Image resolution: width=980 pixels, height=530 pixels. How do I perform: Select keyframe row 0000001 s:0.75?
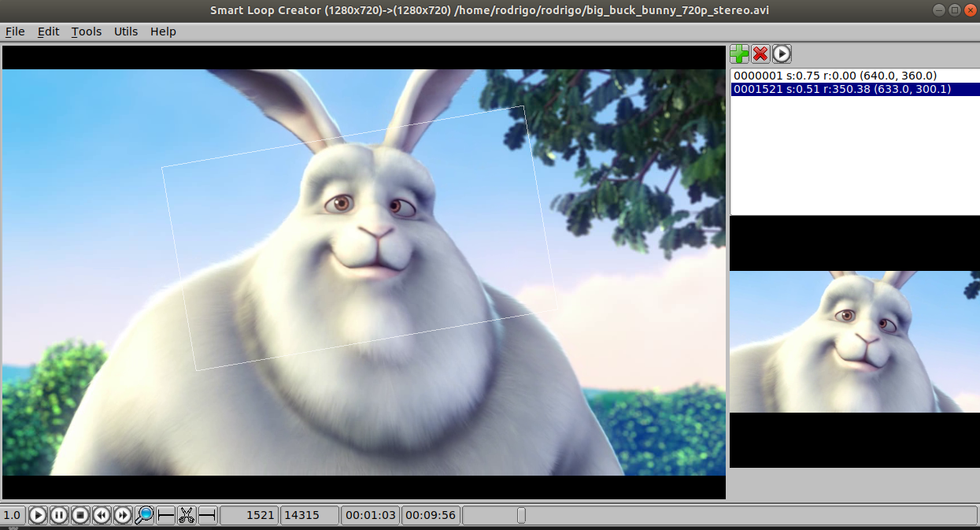point(855,76)
